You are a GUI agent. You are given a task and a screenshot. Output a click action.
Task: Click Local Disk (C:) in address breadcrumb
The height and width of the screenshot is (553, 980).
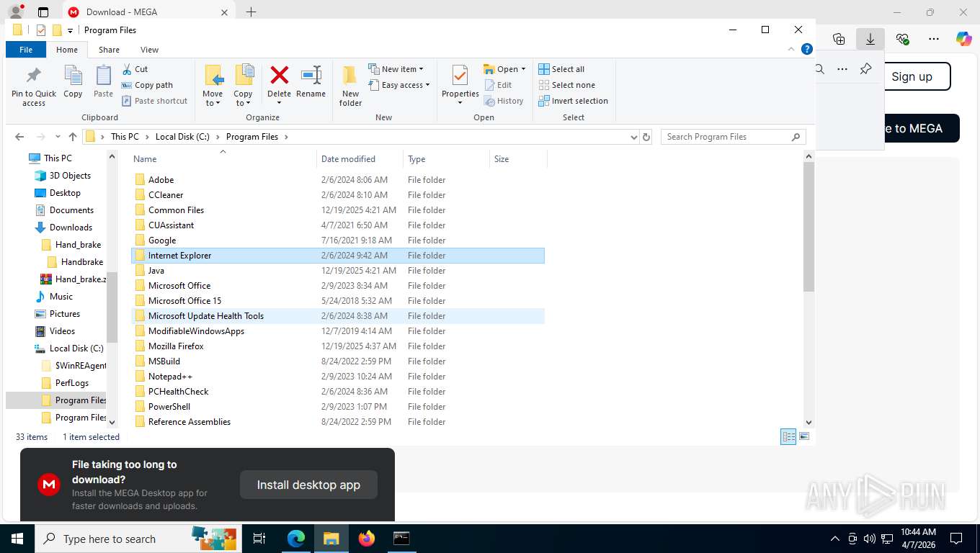coord(182,137)
